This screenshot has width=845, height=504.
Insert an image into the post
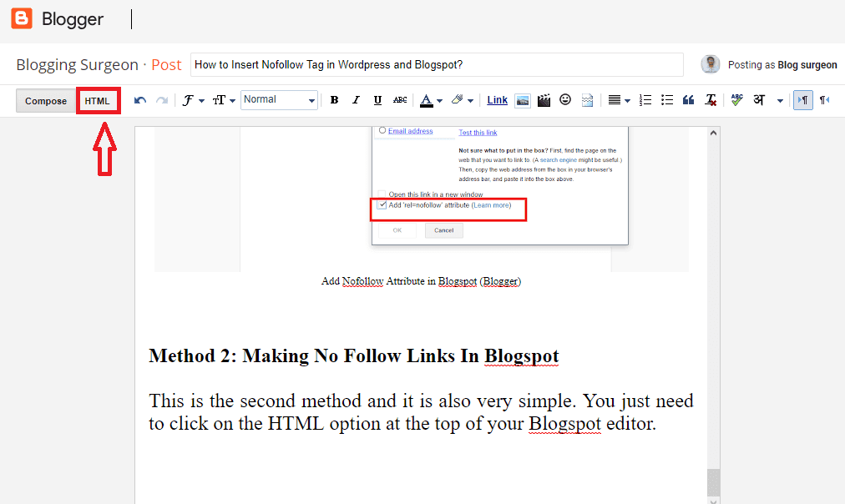click(x=522, y=100)
